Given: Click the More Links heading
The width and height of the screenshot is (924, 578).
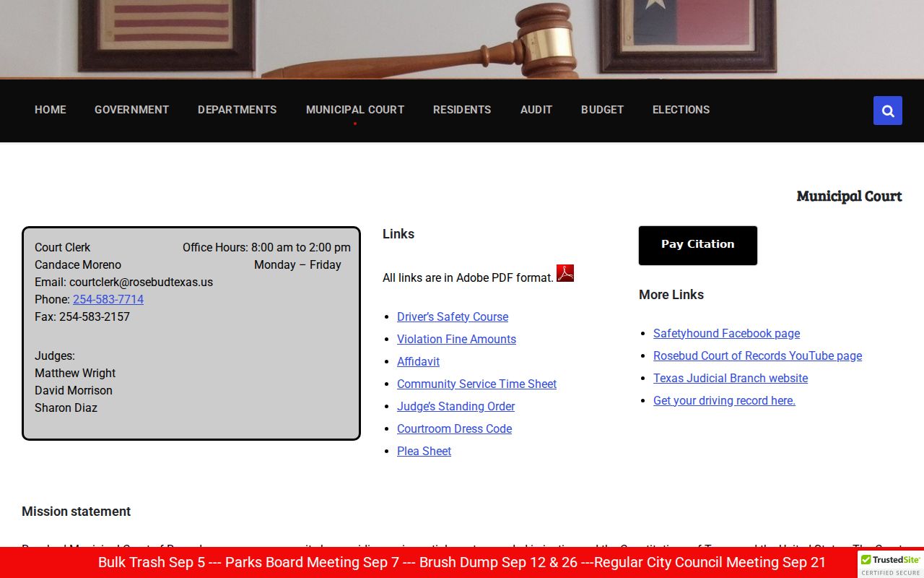Looking at the screenshot, I should coord(671,295).
